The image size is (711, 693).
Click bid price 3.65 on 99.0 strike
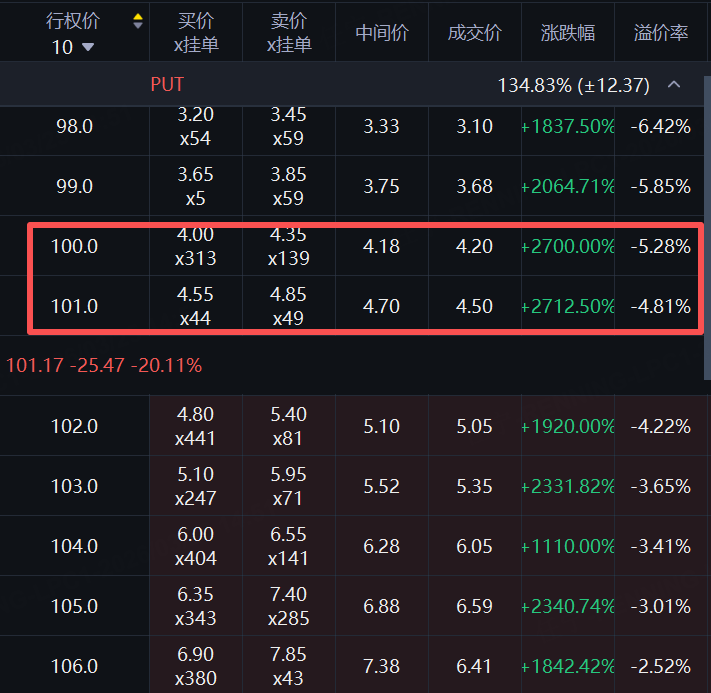pos(195,175)
